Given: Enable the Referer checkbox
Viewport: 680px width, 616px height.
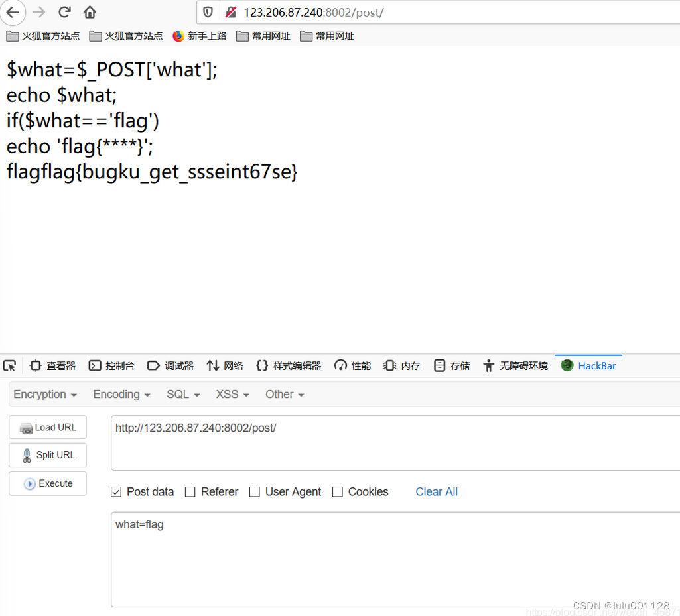Looking at the screenshot, I should 191,491.
